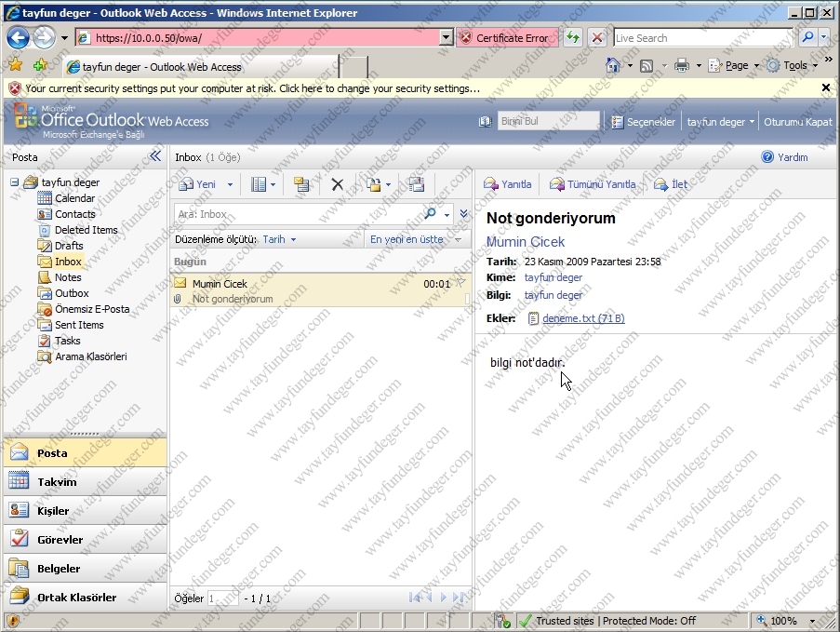Open the address bar history dropdown

click(446, 37)
